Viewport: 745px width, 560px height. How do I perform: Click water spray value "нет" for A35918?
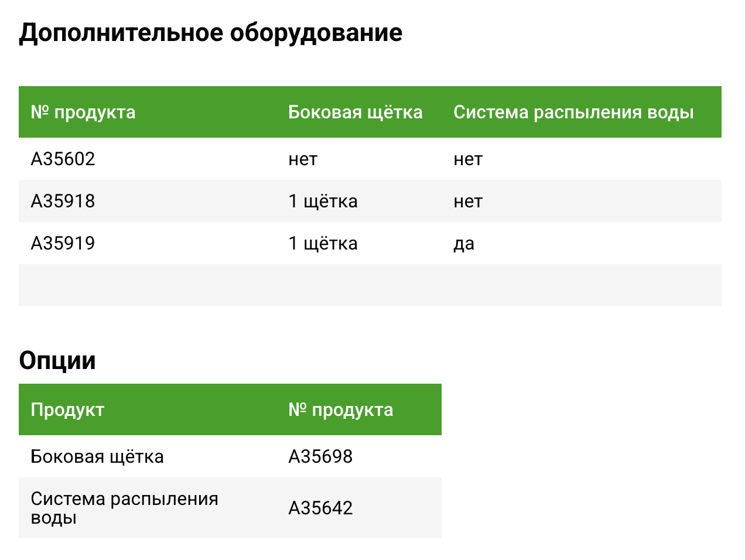click(468, 202)
